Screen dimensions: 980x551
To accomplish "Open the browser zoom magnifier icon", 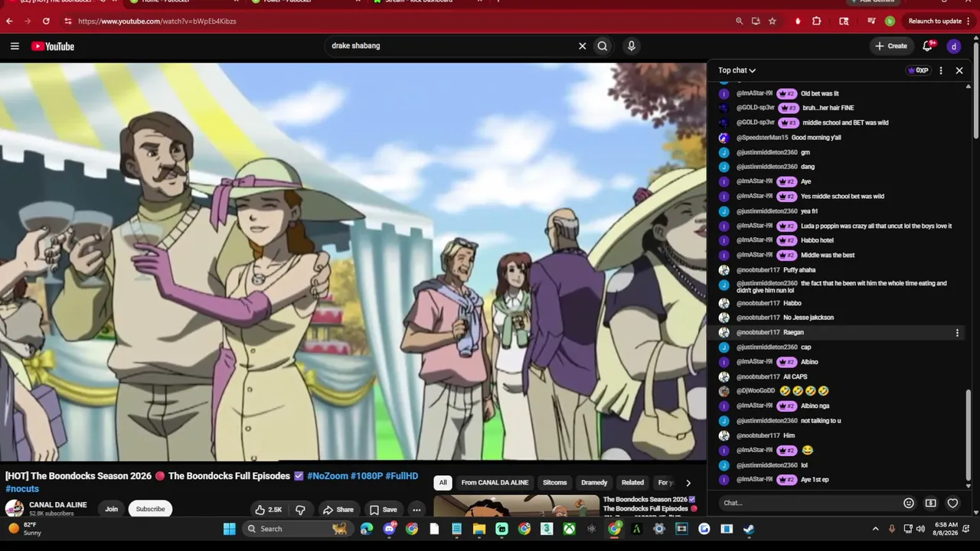I will click(x=739, y=21).
